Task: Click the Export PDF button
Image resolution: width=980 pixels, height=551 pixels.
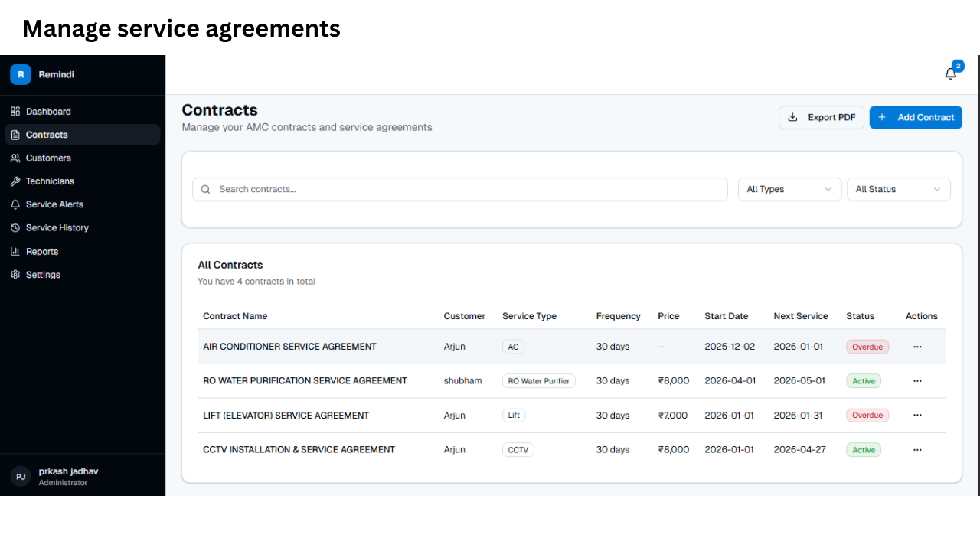Action: tap(822, 117)
